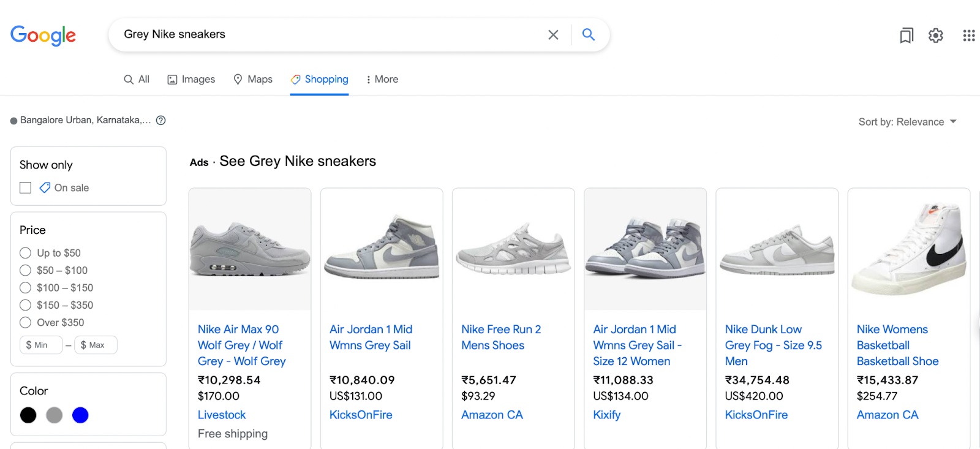Click the Nike Dunk Low Grey Fog image
This screenshot has height=449, width=980.
pyautogui.click(x=777, y=249)
